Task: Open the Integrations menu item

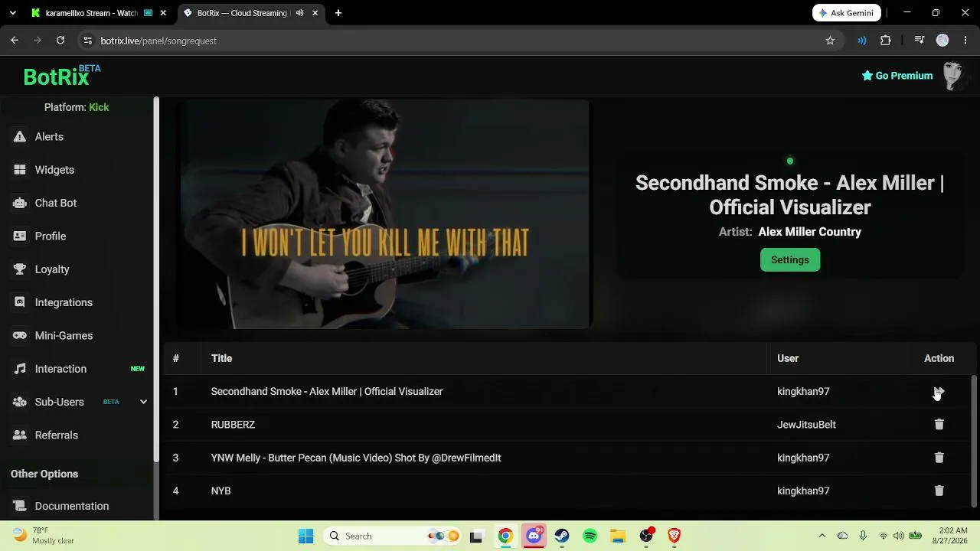Action: coord(64,302)
